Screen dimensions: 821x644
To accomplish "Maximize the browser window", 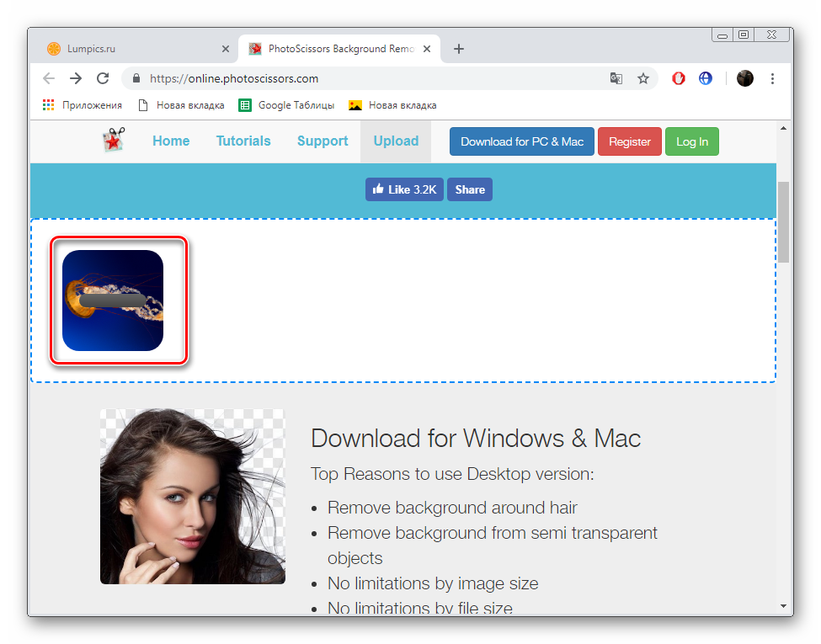I will (744, 35).
